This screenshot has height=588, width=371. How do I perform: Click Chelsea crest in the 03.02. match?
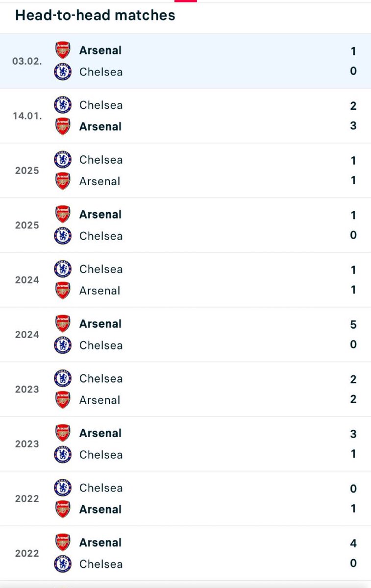[63, 72]
